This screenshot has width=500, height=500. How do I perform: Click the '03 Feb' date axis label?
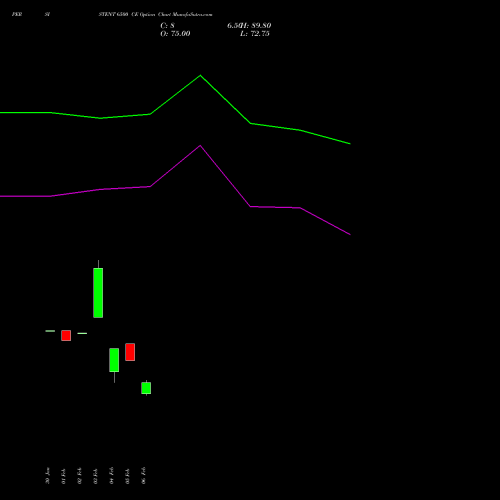tap(95, 476)
